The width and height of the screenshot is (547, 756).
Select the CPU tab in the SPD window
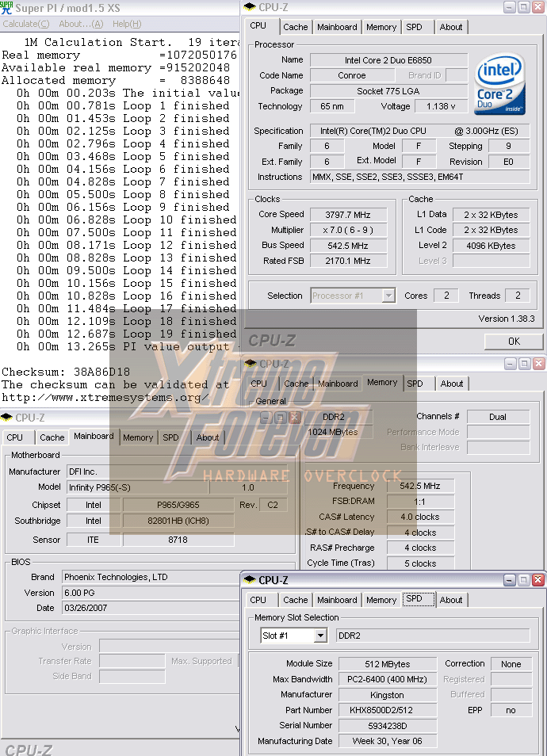pyautogui.click(x=258, y=600)
